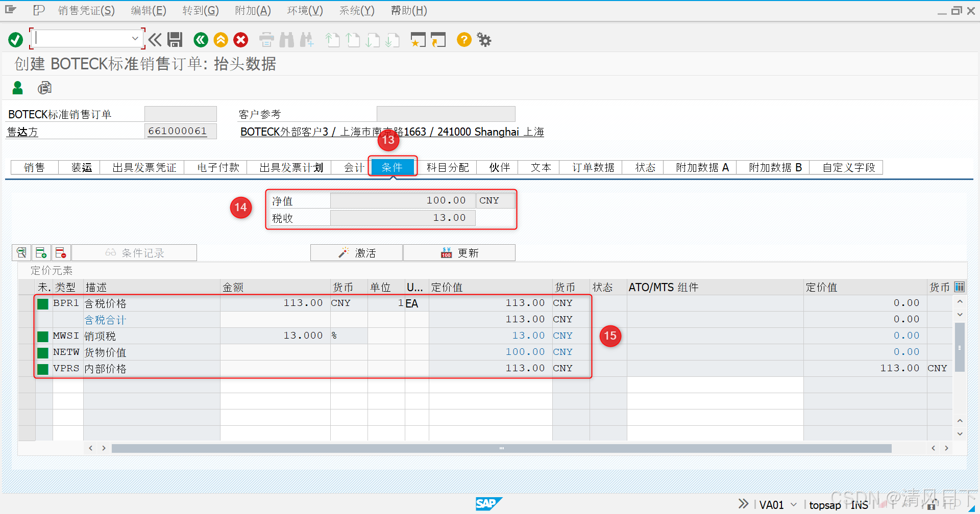
Task: Click the document display icon beside person icon
Action: [x=44, y=88]
